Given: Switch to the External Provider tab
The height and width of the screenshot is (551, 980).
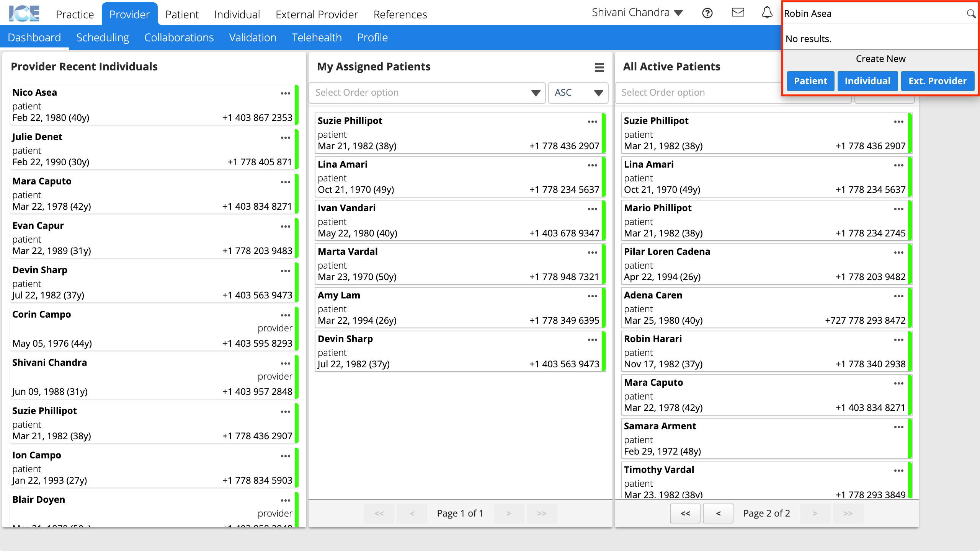Looking at the screenshot, I should [x=317, y=15].
